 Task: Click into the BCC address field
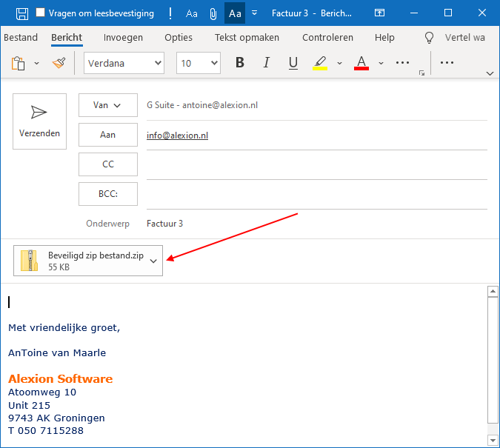tap(316, 194)
